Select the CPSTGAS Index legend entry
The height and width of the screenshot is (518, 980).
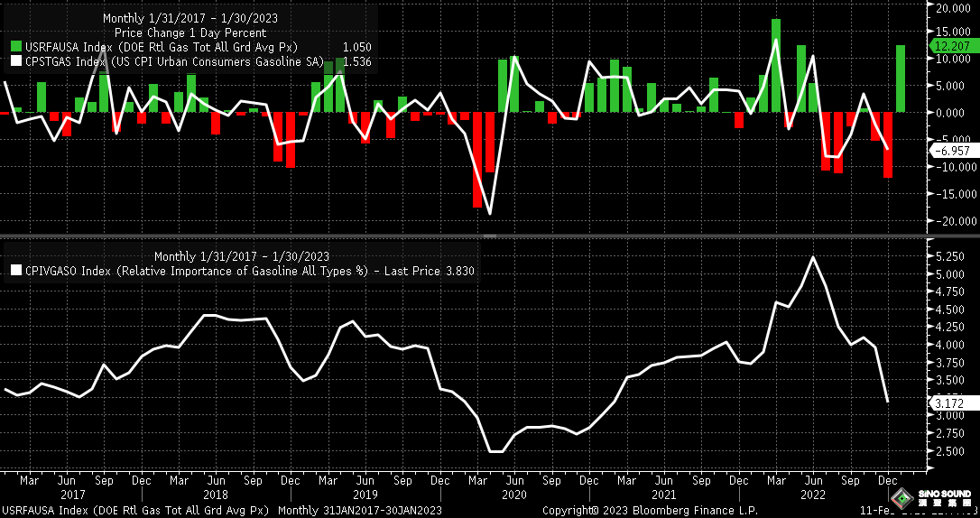pos(174,62)
